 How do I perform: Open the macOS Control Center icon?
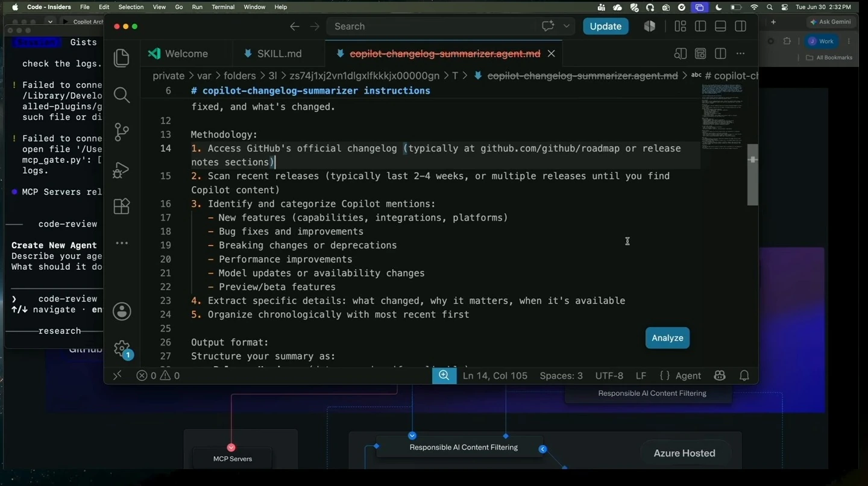click(x=785, y=7)
